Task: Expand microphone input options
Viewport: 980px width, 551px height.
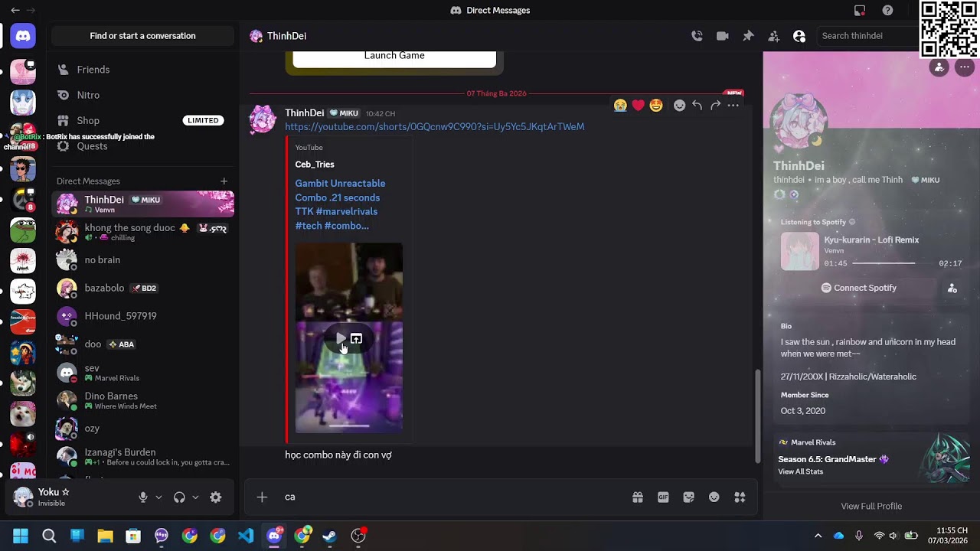Action: 158,497
